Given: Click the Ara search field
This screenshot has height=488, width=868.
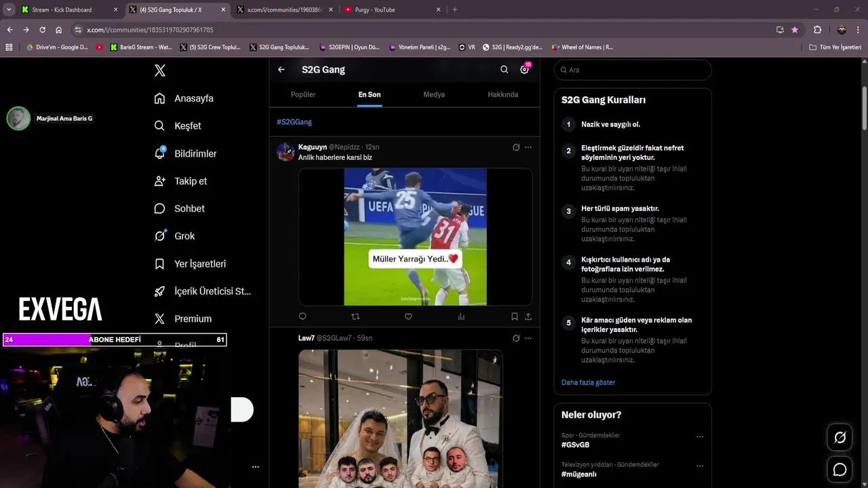Looking at the screenshot, I should [x=633, y=70].
